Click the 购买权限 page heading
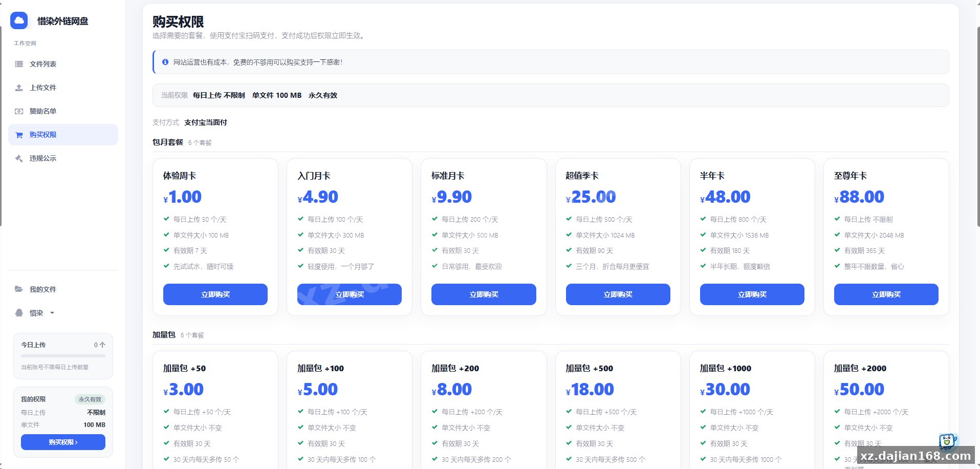Image resolution: width=980 pixels, height=469 pixels. (x=178, y=22)
